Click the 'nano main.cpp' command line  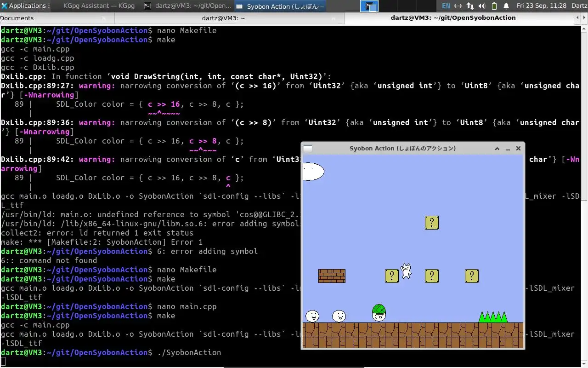click(x=187, y=306)
